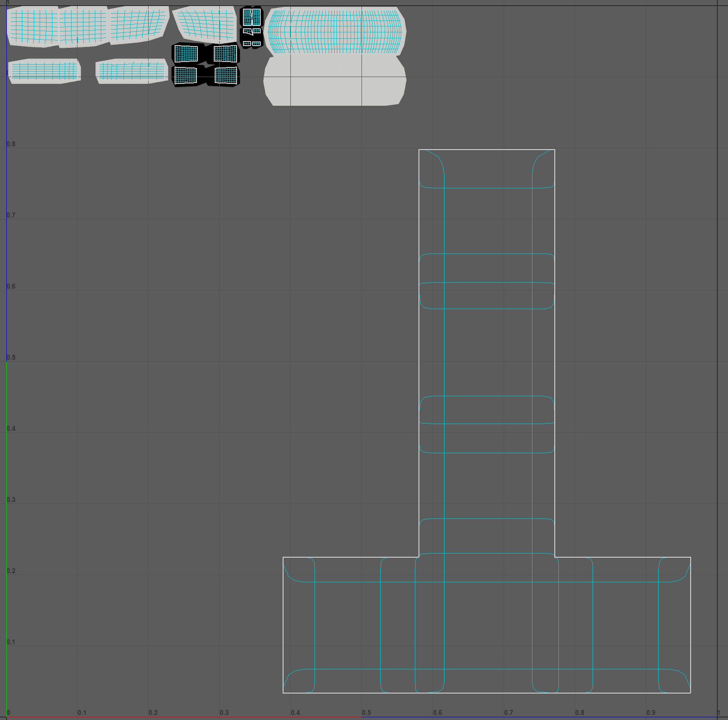
Task: Click the 0.9 label on horizontal U axis
Action: (651, 712)
